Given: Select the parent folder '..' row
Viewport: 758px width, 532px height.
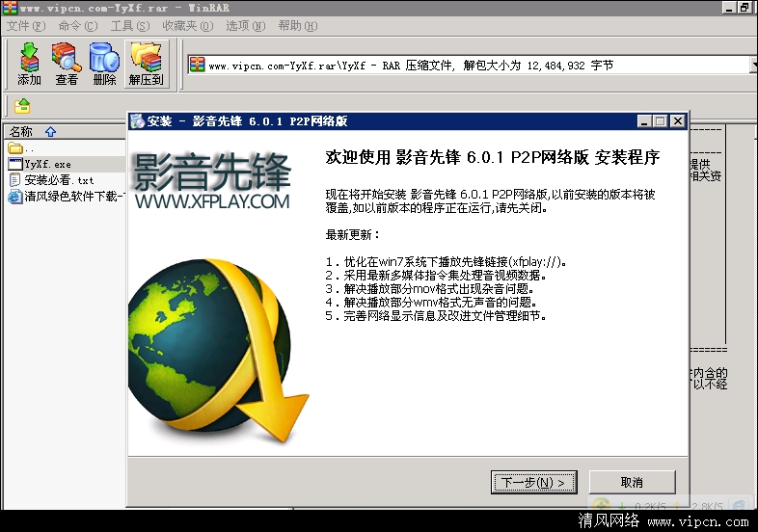Looking at the screenshot, I should coord(66,147).
